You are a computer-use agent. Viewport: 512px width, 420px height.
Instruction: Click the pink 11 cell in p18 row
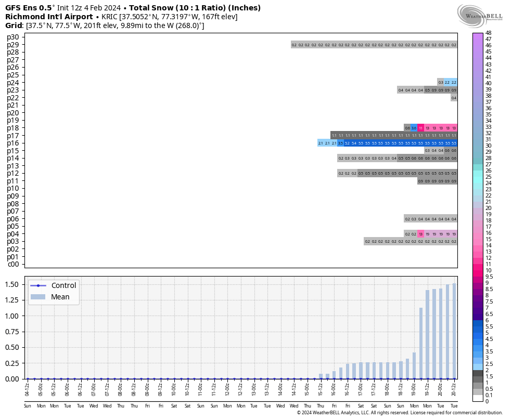pos(420,128)
